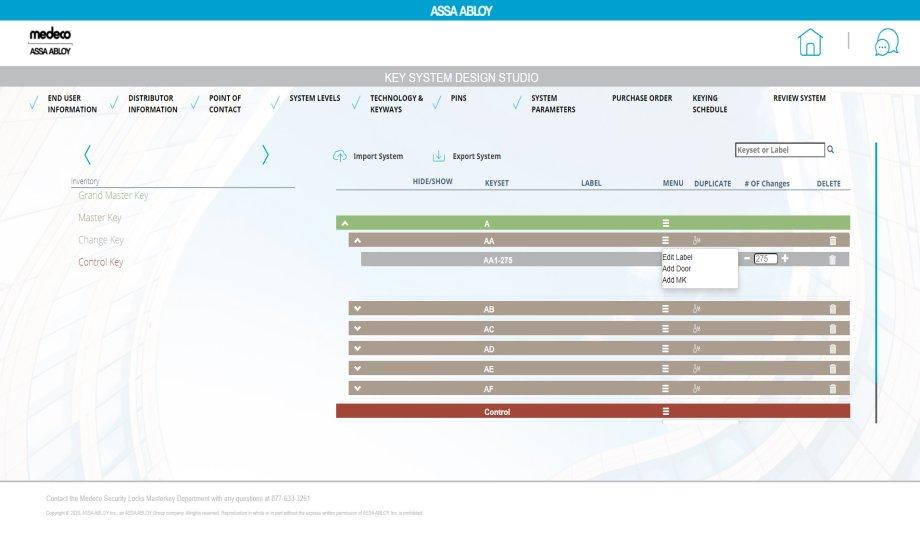Duplicate keyset AB with key icon
The width and height of the screenshot is (920, 533).
pos(696,309)
